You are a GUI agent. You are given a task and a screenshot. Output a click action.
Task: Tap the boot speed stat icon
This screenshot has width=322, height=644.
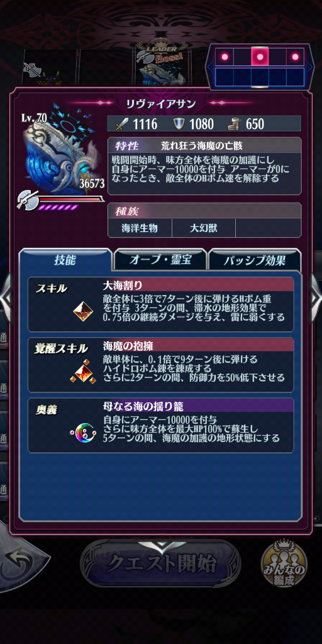pyautogui.click(x=236, y=124)
